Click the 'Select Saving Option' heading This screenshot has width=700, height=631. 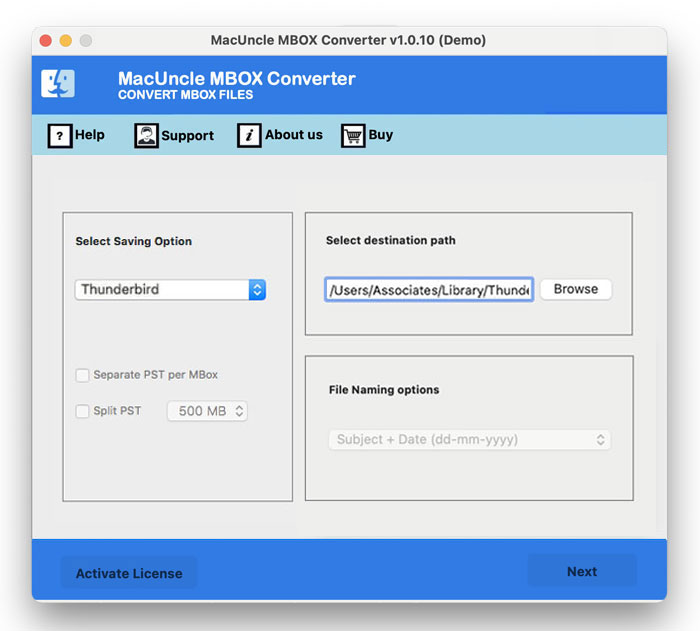tap(133, 241)
